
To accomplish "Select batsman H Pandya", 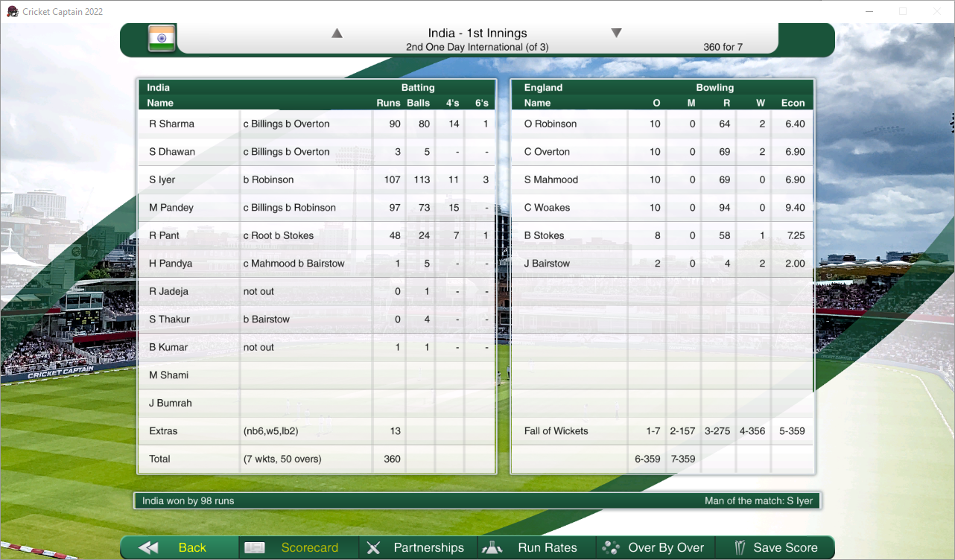I will pos(171,264).
